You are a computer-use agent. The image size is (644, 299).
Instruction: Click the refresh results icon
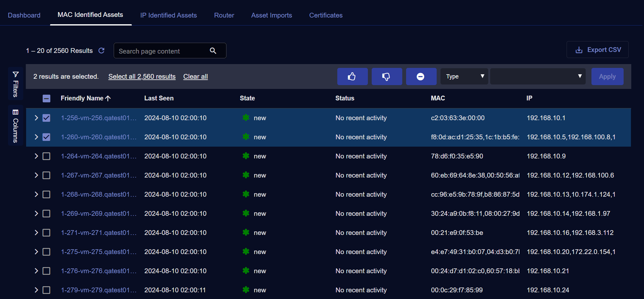click(x=102, y=51)
